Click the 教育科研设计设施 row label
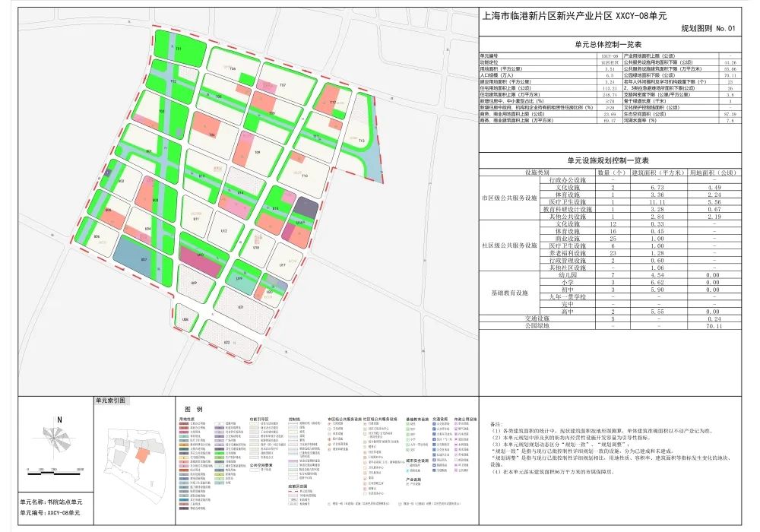This screenshot has height=532, width=760. click(x=567, y=209)
